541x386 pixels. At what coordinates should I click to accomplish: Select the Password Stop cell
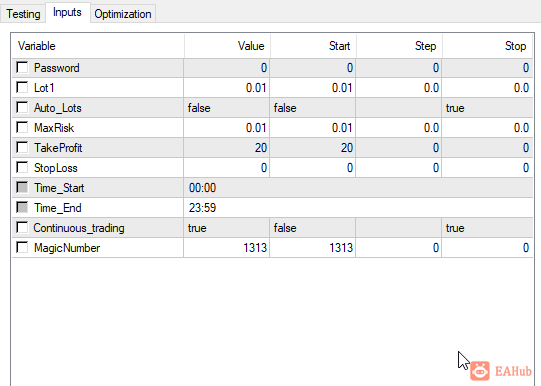point(488,68)
